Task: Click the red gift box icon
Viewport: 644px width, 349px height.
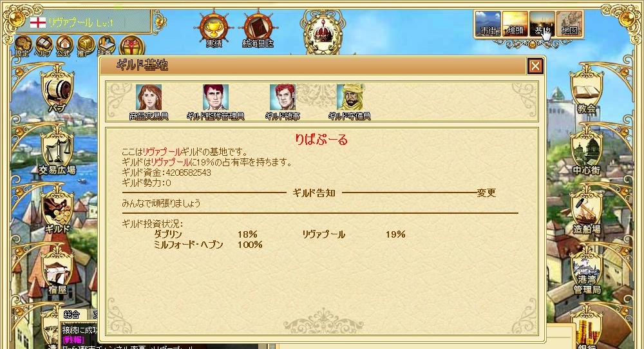Action: 131,46
